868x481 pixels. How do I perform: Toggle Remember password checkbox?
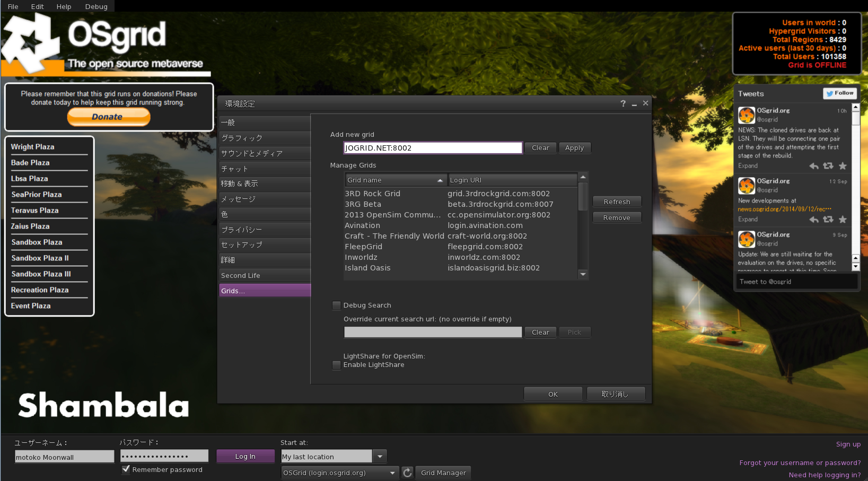coord(126,469)
